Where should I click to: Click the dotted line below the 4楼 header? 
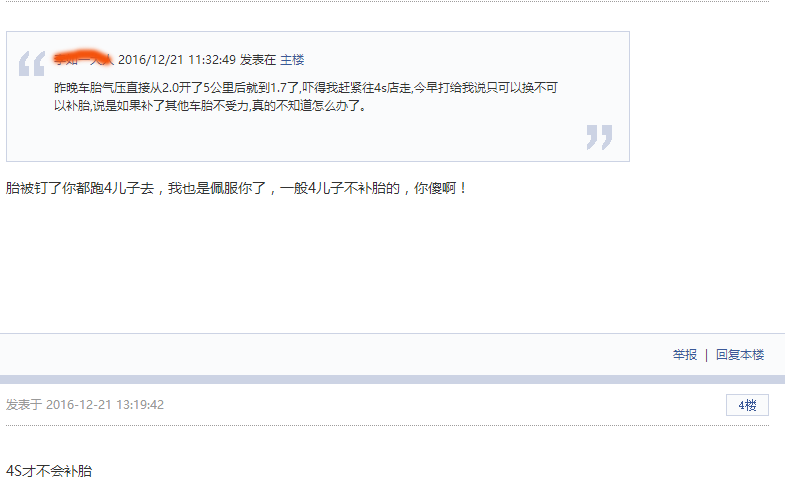click(387, 425)
